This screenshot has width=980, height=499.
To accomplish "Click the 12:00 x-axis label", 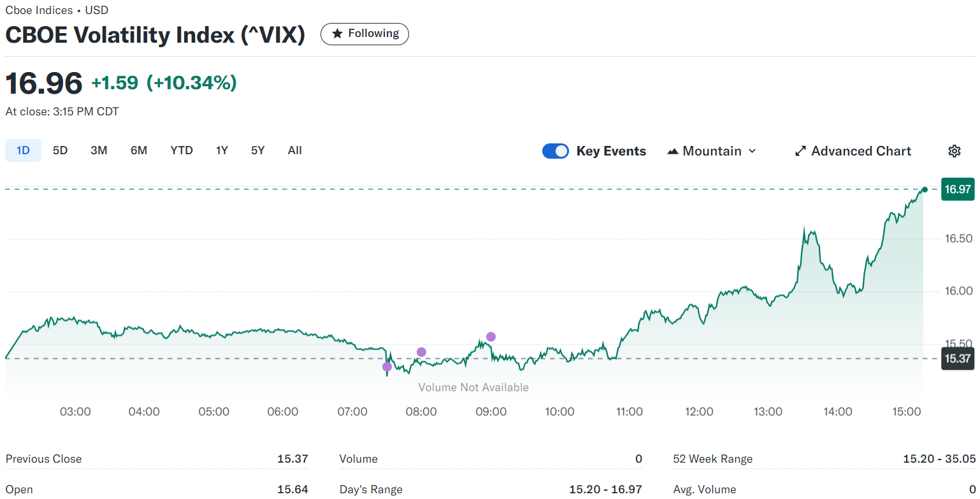I will click(x=699, y=412).
